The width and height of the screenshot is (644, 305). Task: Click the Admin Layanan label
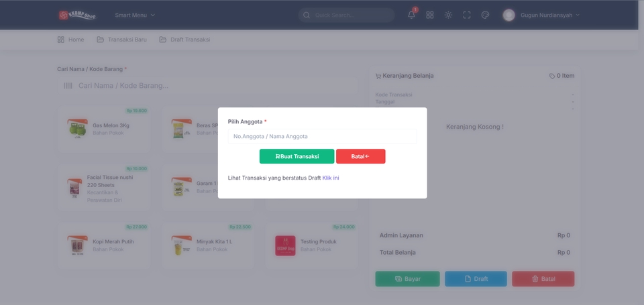(401, 235)
